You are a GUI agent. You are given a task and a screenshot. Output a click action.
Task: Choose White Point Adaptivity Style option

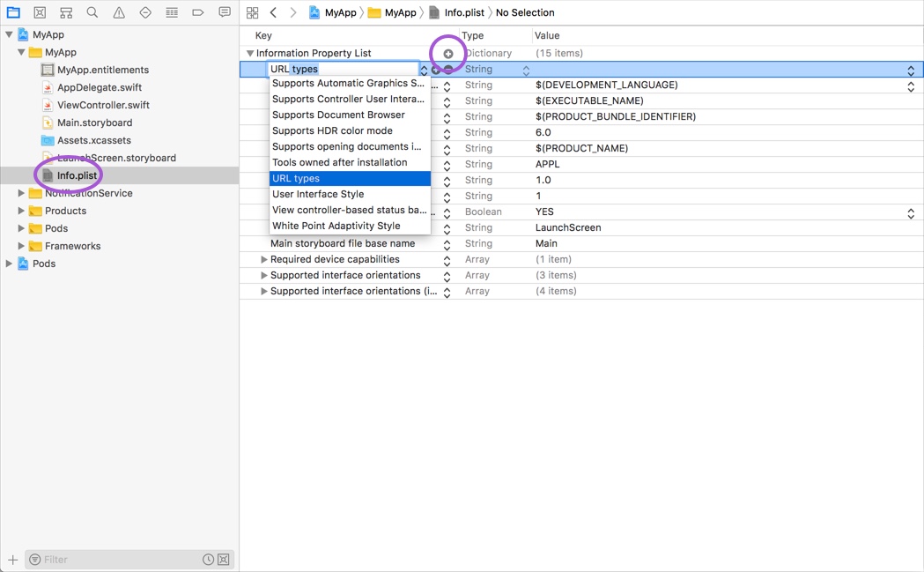(350, 226)
